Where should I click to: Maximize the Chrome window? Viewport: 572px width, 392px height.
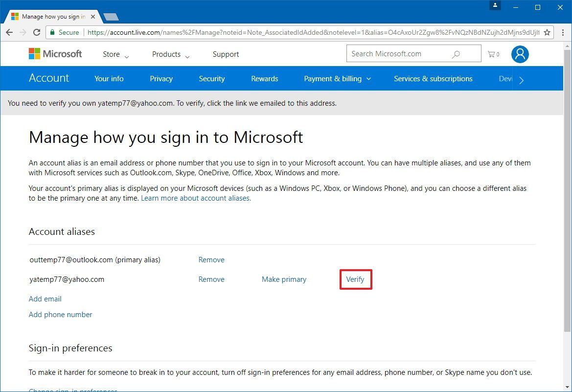tap(538, 7)
